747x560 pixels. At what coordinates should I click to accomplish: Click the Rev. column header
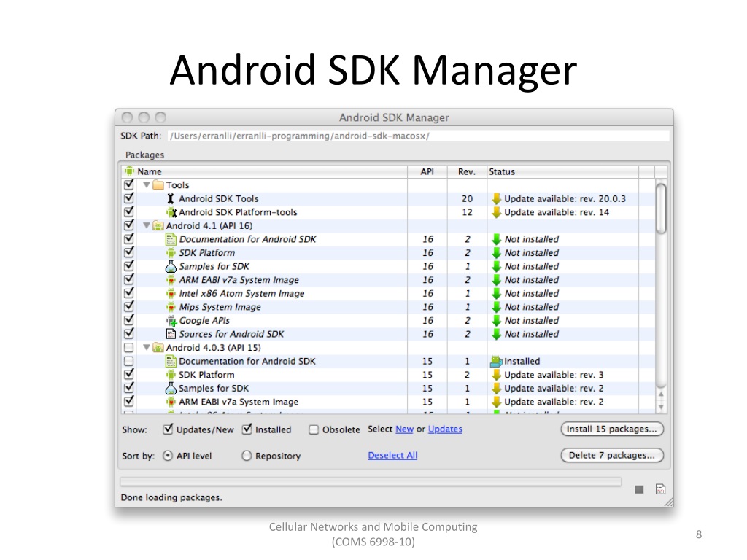point(467,171)
